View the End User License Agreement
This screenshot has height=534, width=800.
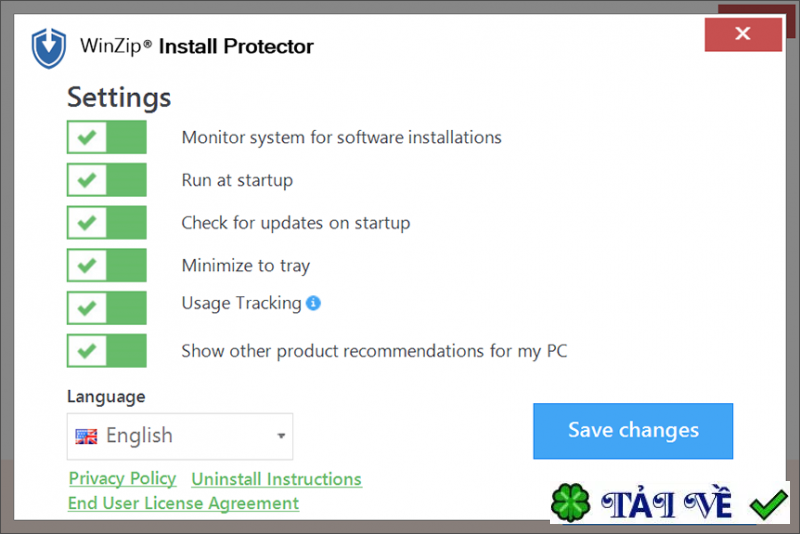[183, 503]
